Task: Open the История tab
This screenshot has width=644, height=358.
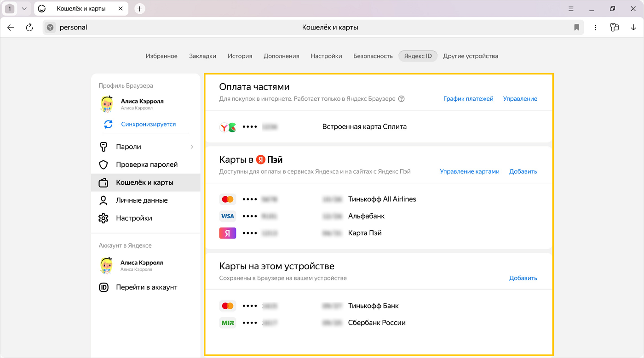Action: click(x=240, y=56)
